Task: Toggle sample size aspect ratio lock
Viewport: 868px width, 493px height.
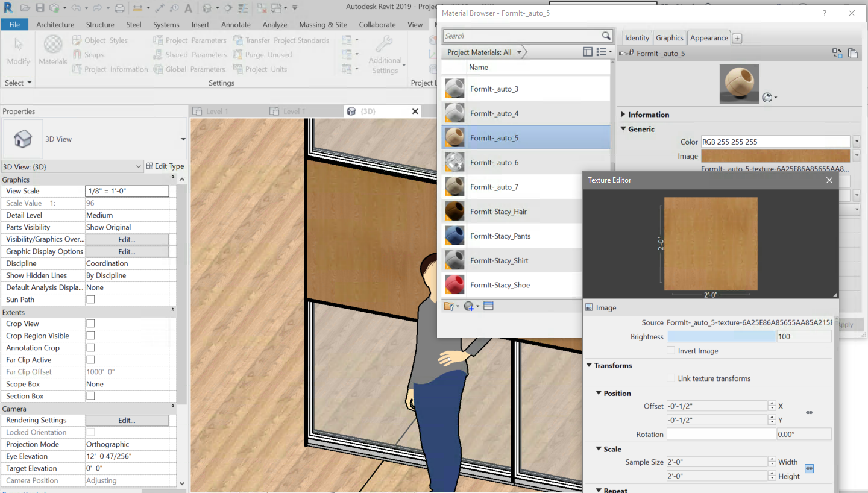Action: [809, 469]
